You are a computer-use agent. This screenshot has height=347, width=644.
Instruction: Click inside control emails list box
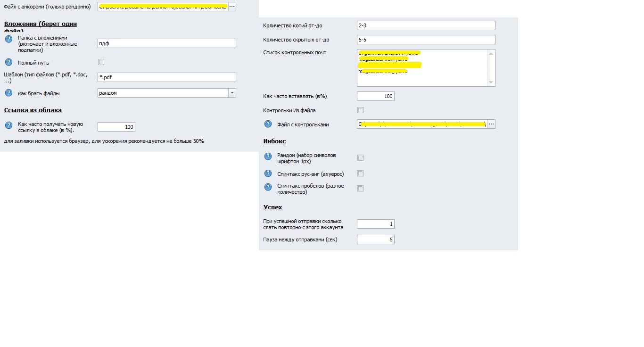coord(422,68)
